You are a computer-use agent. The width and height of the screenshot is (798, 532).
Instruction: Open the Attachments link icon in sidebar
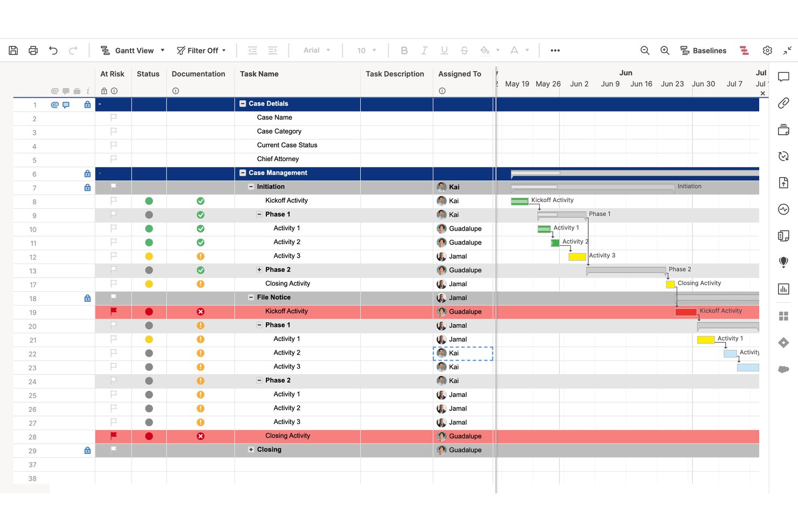(x=783, y=103)
